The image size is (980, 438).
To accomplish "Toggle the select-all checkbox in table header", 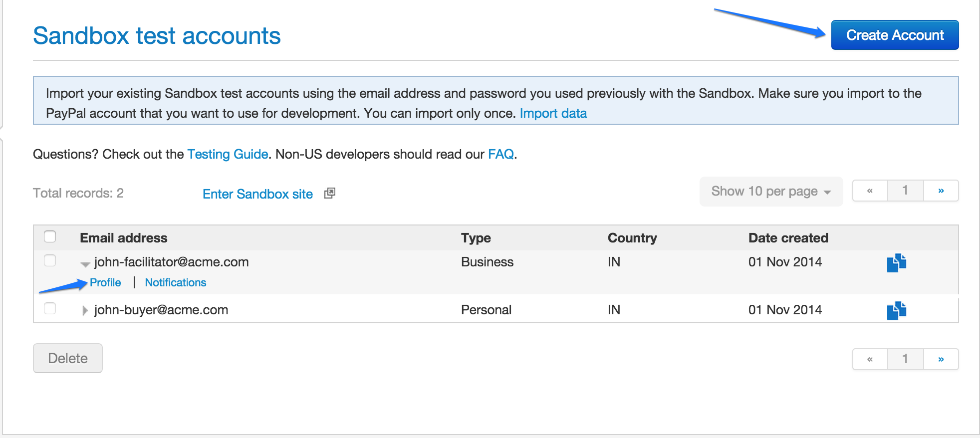I will (50, 236).
